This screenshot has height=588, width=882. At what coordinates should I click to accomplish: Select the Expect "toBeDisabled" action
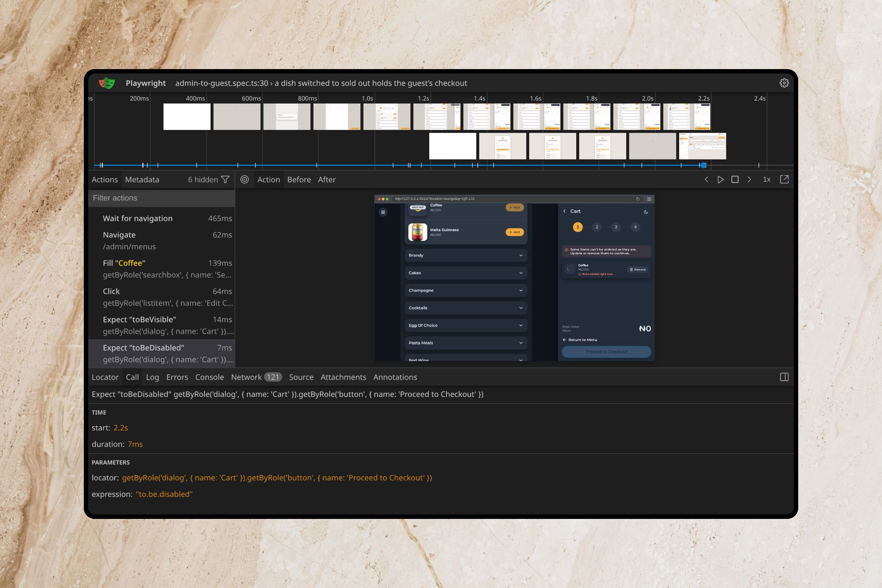tap(162, 353)
